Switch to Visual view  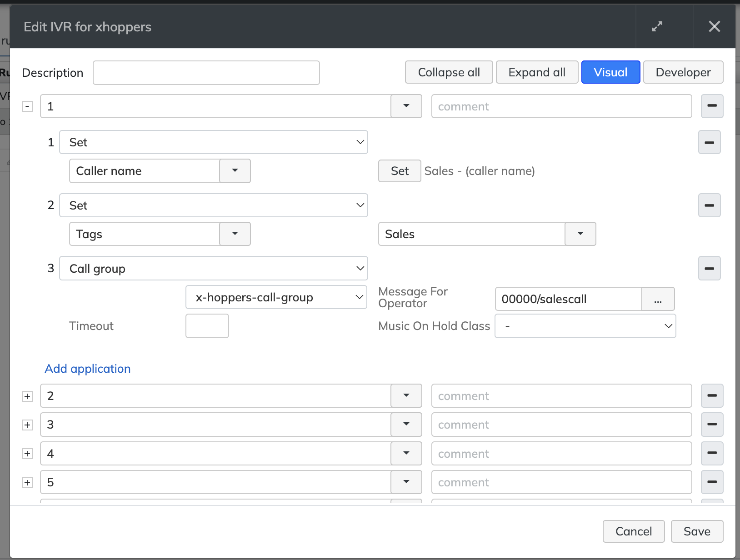pyautogui.click(x=610, y=72)
